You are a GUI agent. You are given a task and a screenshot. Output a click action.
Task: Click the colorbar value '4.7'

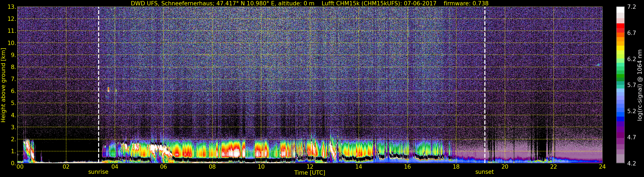pos(632,137)
